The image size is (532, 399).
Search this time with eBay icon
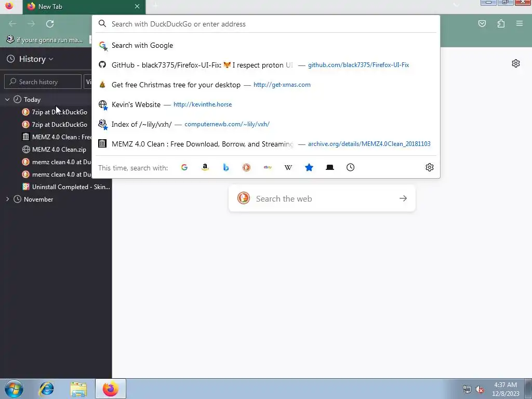(268, 167)
